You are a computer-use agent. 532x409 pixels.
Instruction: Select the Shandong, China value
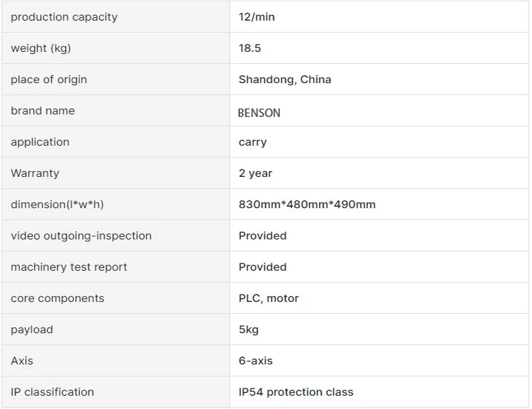point(285,79)
